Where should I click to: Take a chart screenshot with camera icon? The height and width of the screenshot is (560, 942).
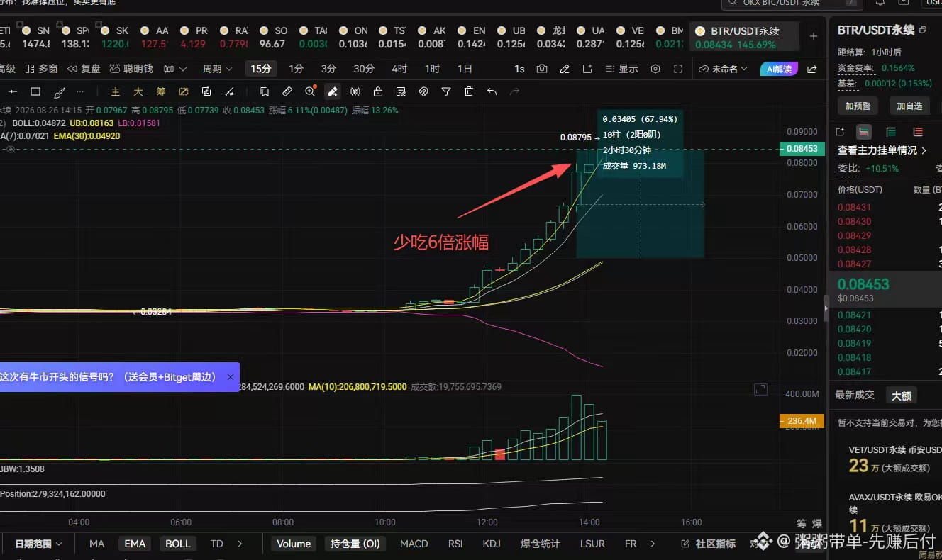click(x=542, y=69)
